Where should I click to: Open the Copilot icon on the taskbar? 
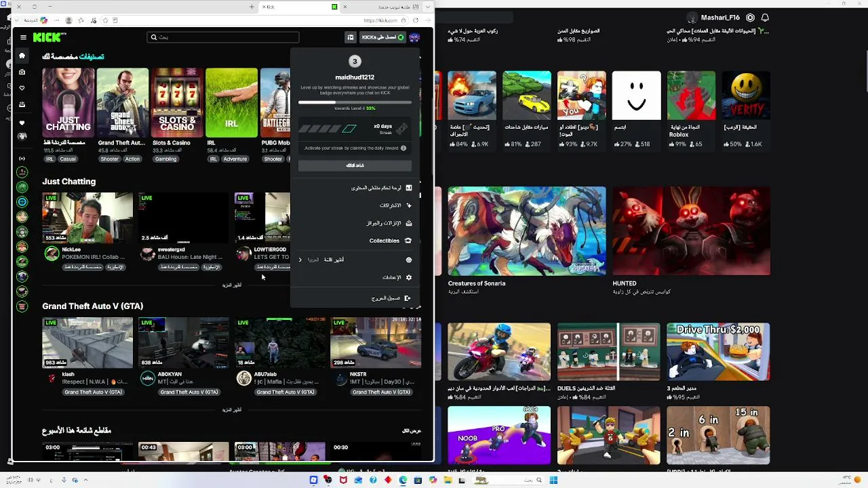coord(433,481)
